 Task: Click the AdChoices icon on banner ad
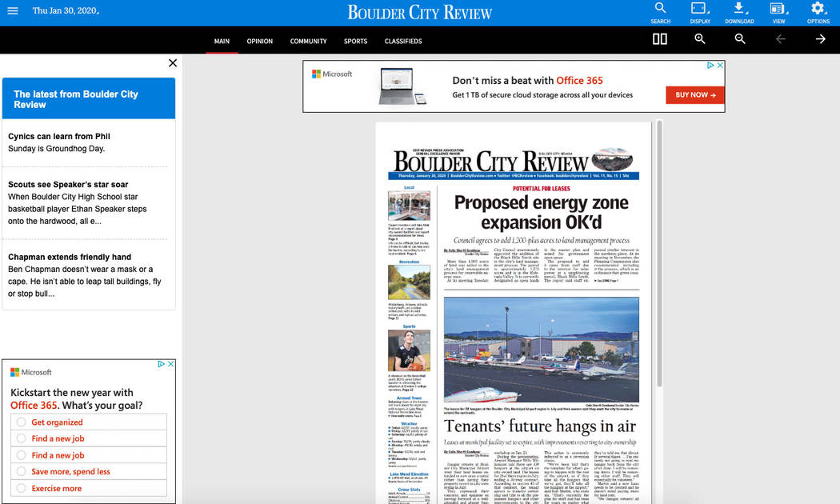click(x=710, y=66)
